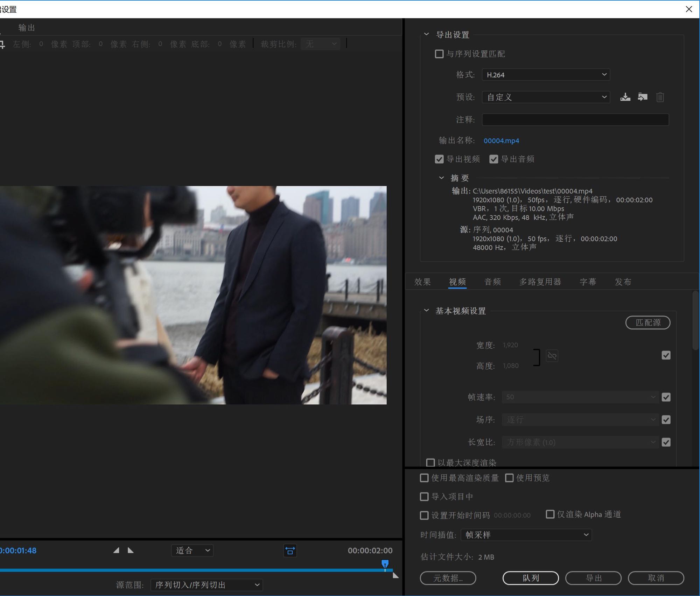
Task: Click the save preset icon
Action: click(625, 97)
